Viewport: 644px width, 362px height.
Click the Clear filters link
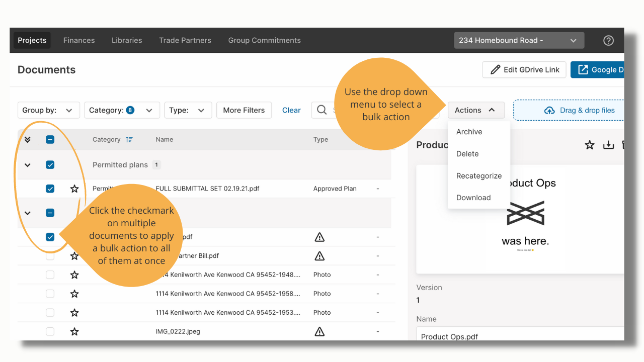pos(291,110)
